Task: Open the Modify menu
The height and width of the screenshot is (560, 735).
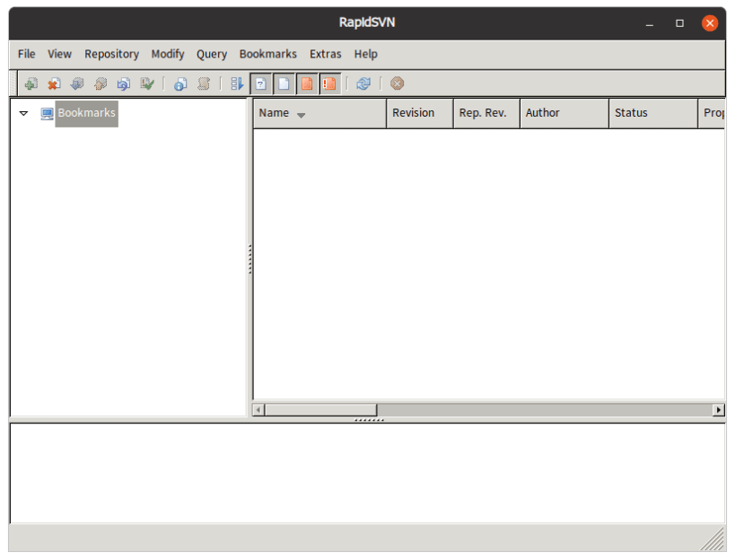Action: [x=168, y=55]
